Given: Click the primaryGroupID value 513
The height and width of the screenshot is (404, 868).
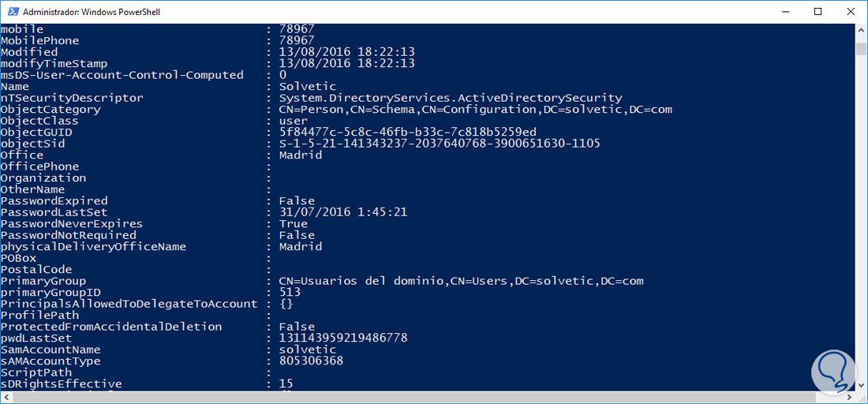Looking at the screenshot, I should coord(290,292).
